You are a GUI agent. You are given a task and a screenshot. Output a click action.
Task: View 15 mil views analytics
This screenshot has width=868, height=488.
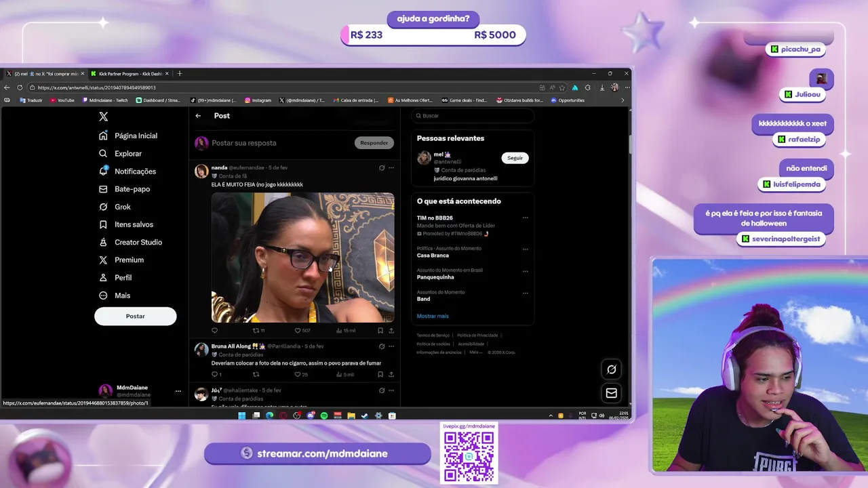point(346,331)
